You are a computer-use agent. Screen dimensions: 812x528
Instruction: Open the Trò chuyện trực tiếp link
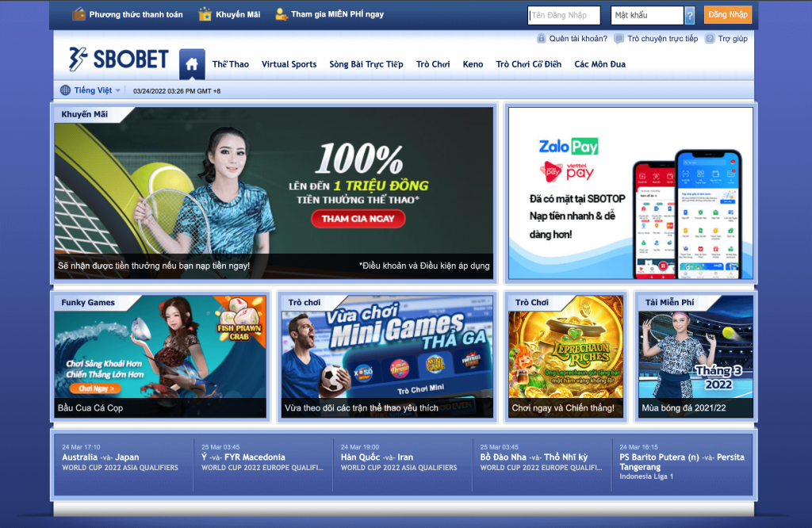[662, 38]
